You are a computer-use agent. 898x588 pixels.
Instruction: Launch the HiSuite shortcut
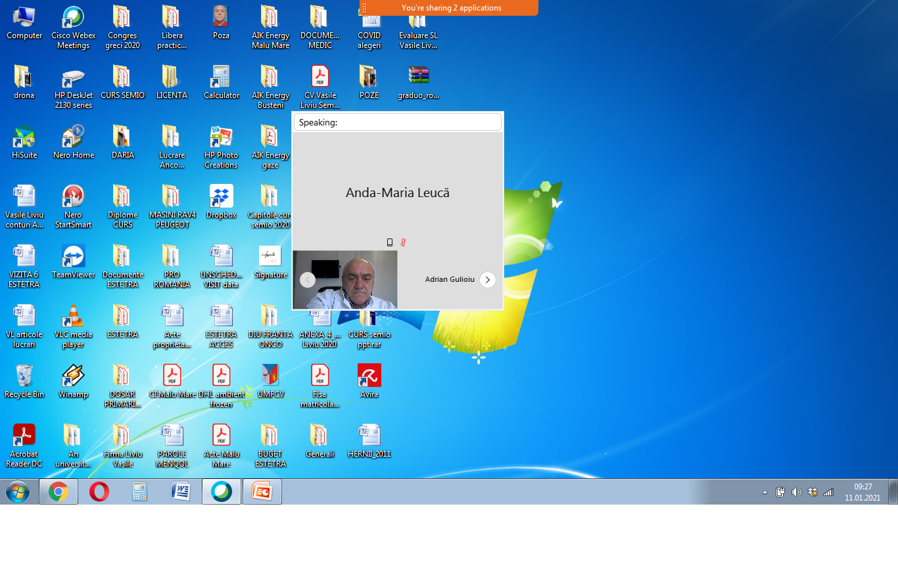(24, 142)
